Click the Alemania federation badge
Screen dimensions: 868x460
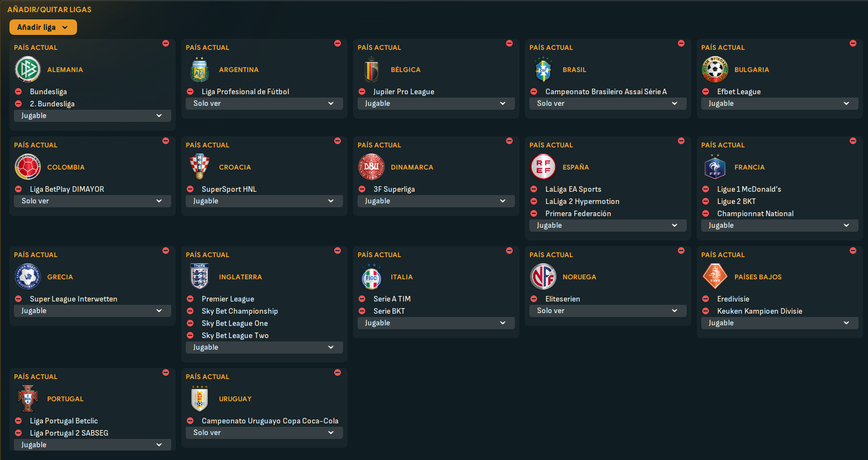tap(28, 70)
